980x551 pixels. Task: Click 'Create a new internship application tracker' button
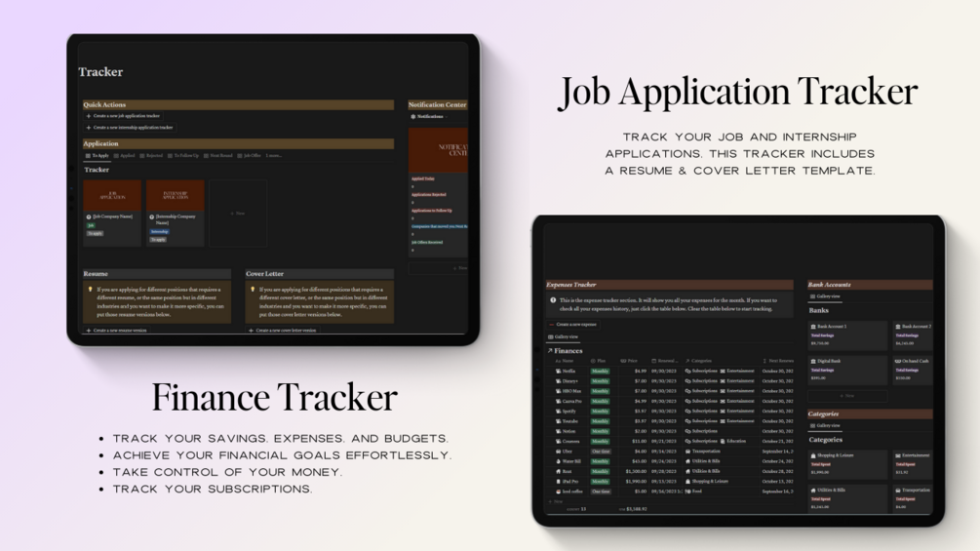coord(130,128)
